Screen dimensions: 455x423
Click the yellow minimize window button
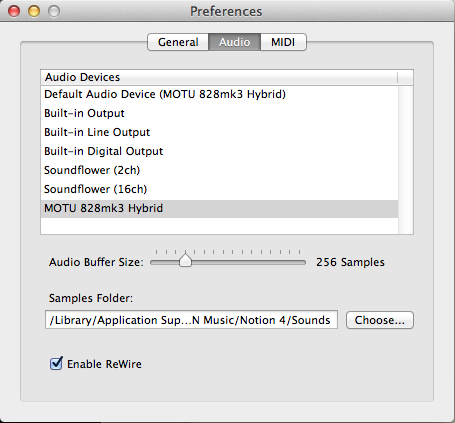[x=34, y=11]
